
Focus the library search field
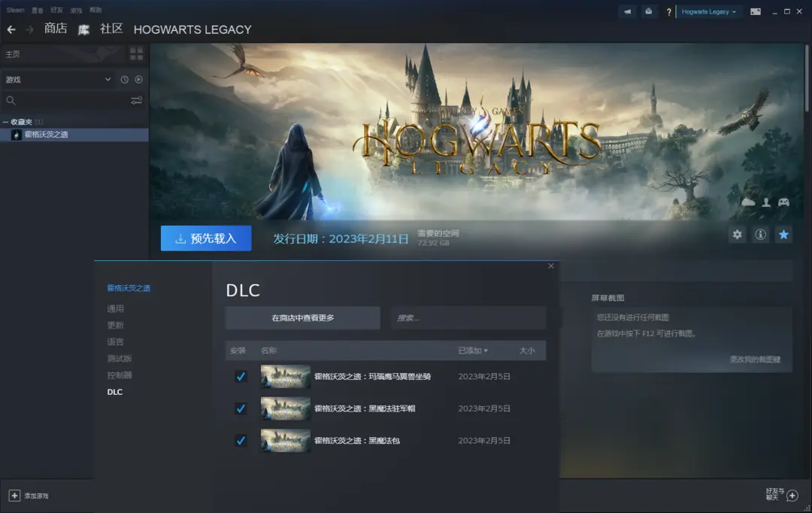72,101
